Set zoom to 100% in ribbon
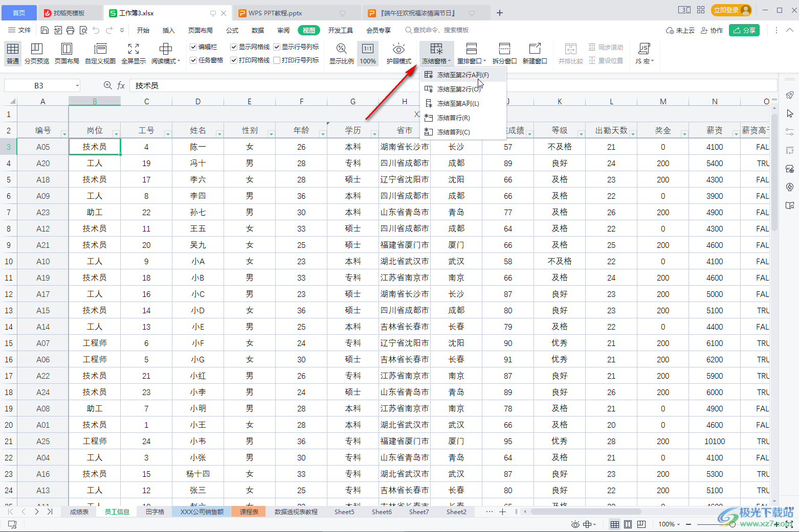 coord(368,54)
